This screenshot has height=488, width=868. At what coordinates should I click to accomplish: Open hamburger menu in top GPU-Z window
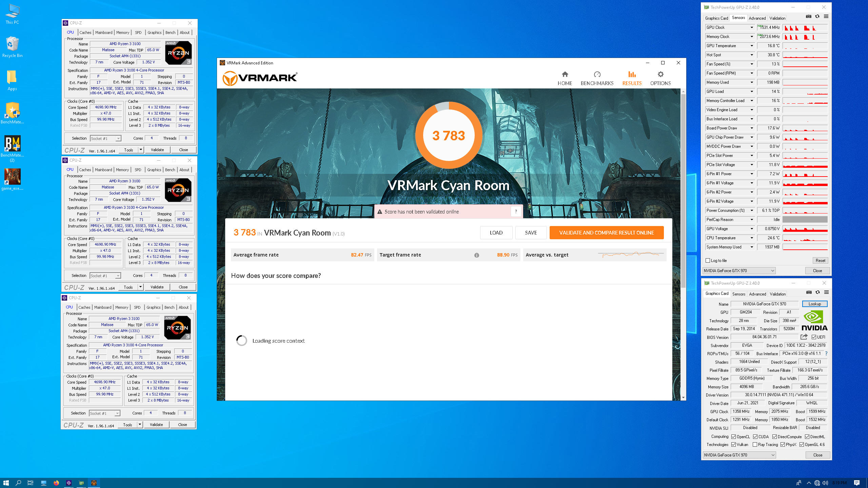click(x=826, y=17)
